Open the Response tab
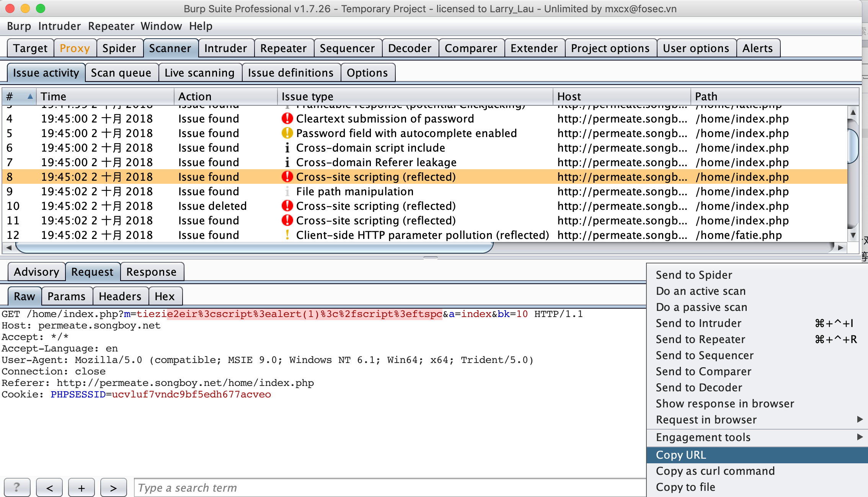The width and height of the screenshot is (868, 497). coord(152,272)
